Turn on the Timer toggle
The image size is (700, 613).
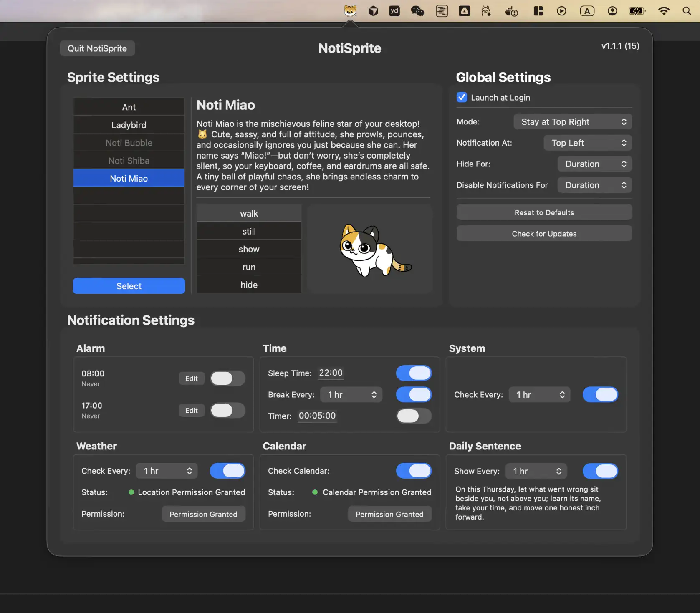tap(414, 416)
